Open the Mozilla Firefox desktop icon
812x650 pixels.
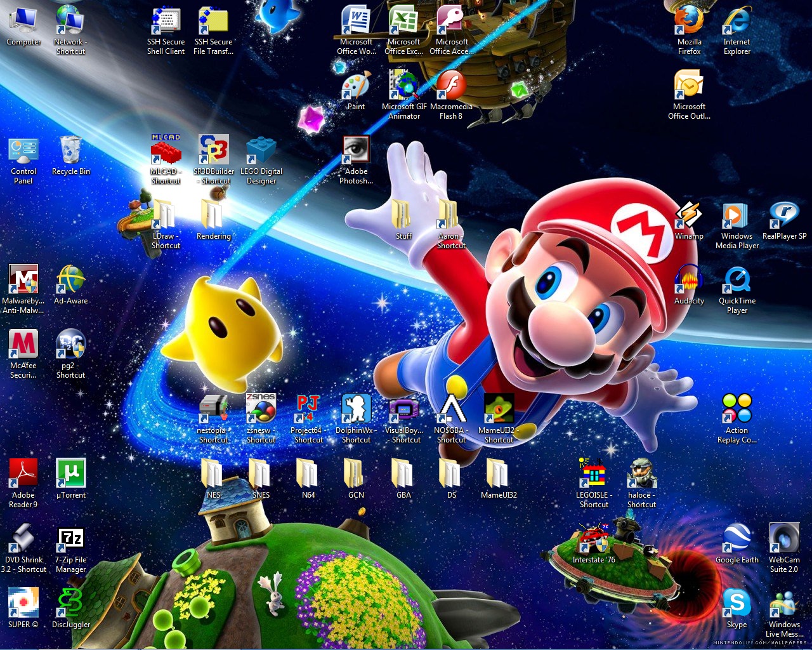click(689, 22)
